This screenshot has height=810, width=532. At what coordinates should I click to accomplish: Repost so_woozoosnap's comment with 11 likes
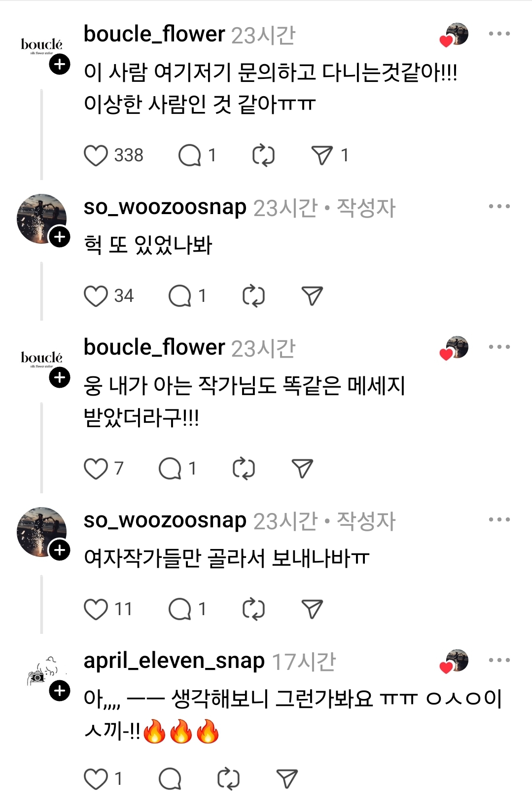click(253, 609)
